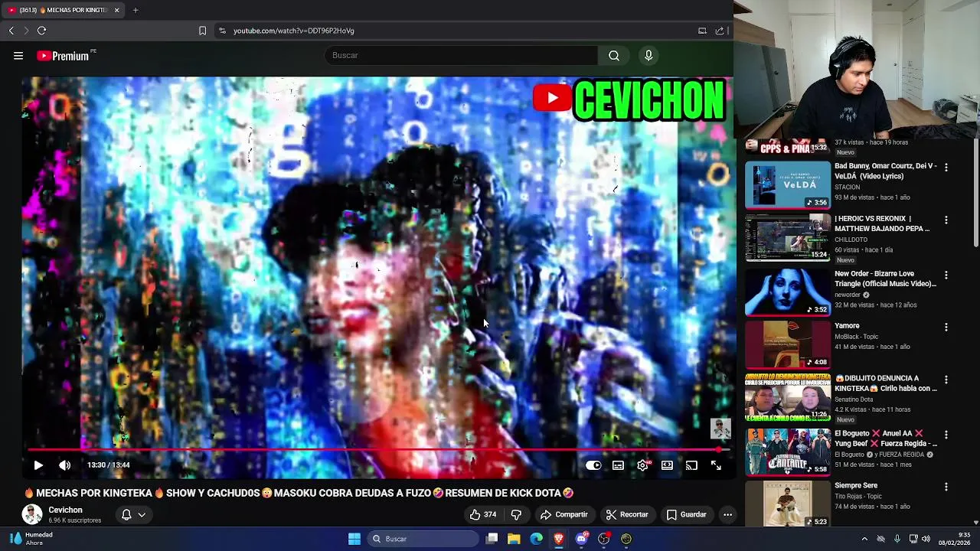Like the video with 374 likes

point(483,515)
